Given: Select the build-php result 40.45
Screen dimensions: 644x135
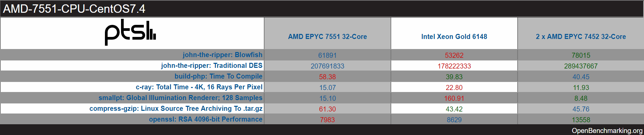Looking at the screenshot, I should (581, 77).
